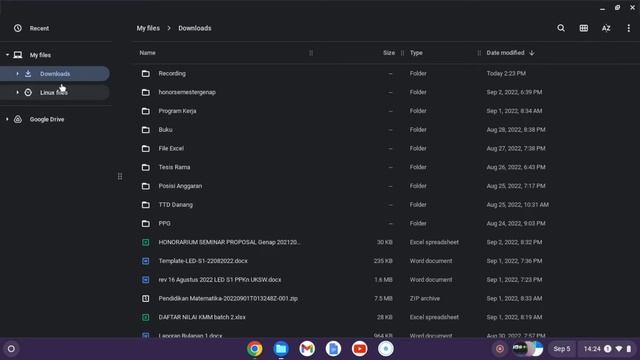Expand the Downloads tree arrow
This screenshot has height=360, width=640.
coord(17,74)
